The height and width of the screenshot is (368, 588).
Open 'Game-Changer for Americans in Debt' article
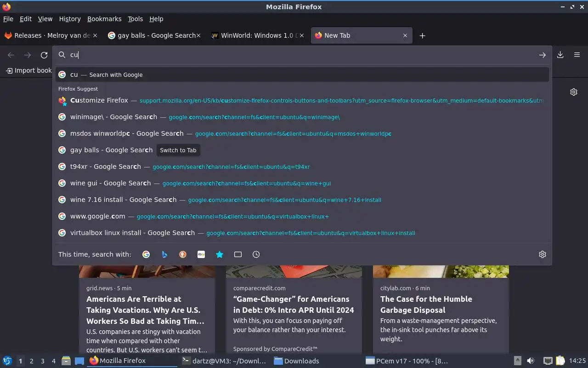(x=294, y=305)
